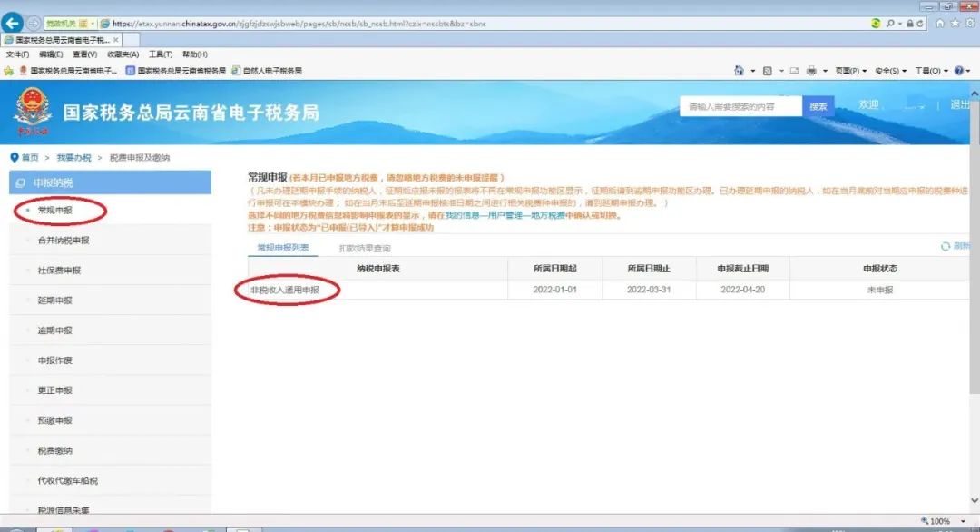980x532 pixels.
Task: Switch to the 扣款结果查询 tab
Action: pos(365,248)
